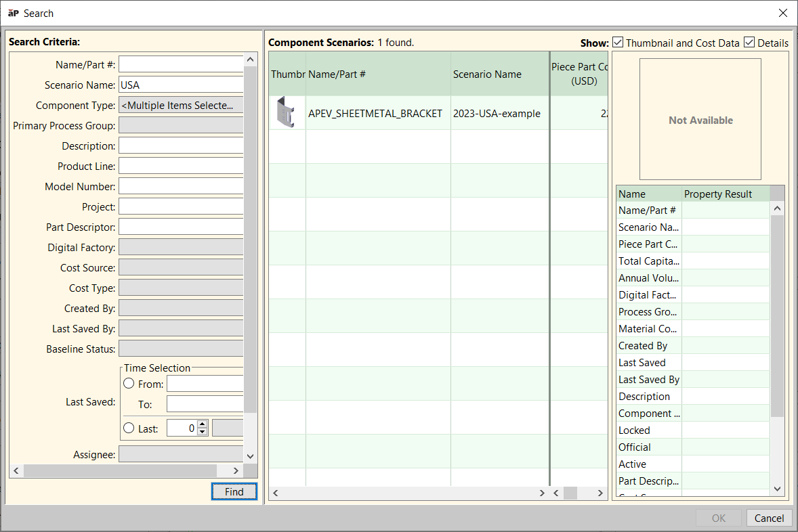Select the From time radio button
This screenshot has width=798, height=532.
pyautogui.click(x=129, y=384)
